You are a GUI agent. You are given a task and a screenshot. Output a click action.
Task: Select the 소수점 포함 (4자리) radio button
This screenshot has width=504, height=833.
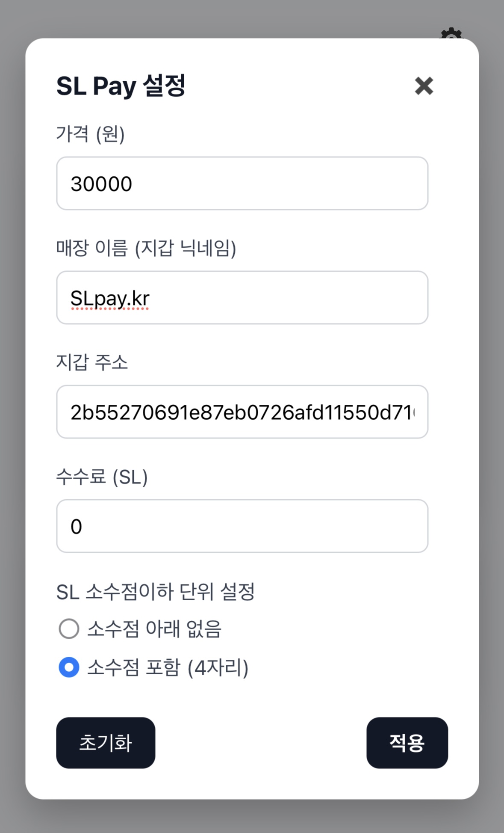click(x=69, y=667)
